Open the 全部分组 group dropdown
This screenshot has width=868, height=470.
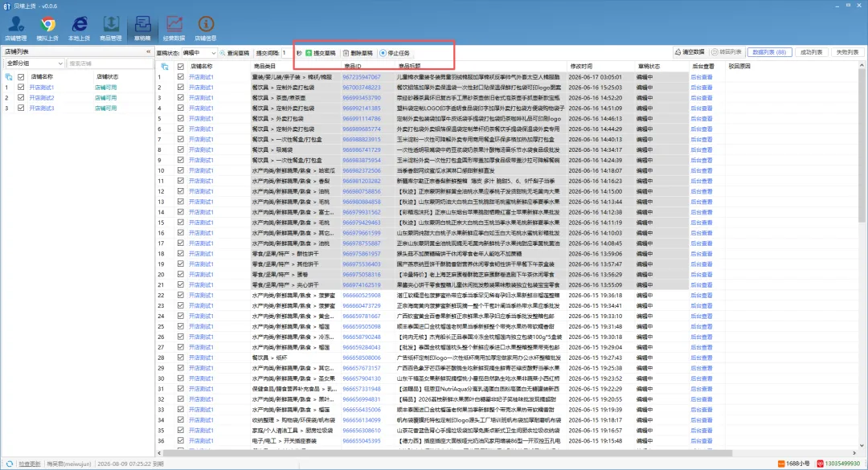[x=35, y=63]
